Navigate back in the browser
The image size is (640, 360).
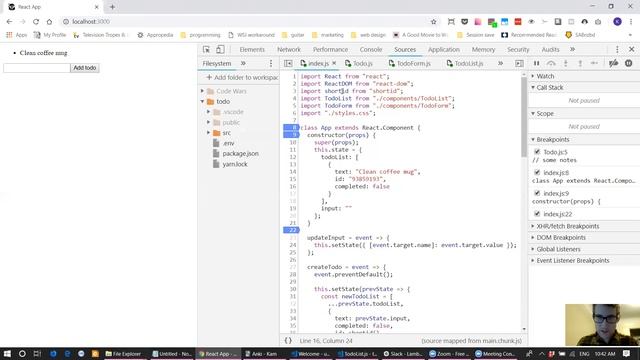[9, 22]
